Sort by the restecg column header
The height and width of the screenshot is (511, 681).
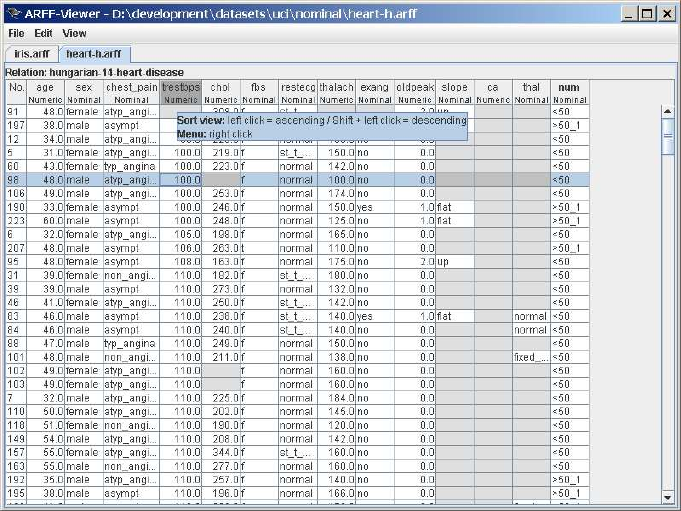pyautogui.click(x=298, y=93)
